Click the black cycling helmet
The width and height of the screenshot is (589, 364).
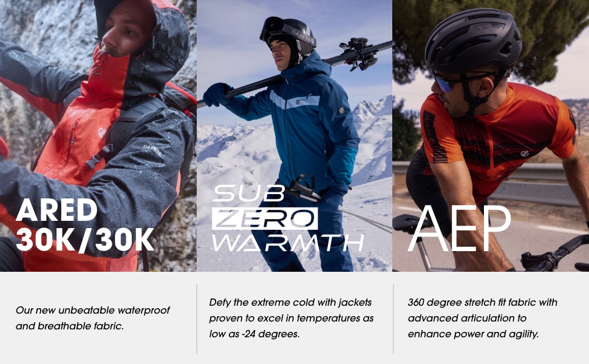[473, 41]
